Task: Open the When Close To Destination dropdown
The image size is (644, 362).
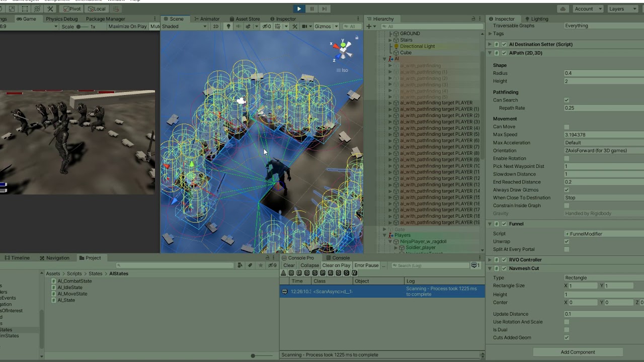Action: click(604, 198)
